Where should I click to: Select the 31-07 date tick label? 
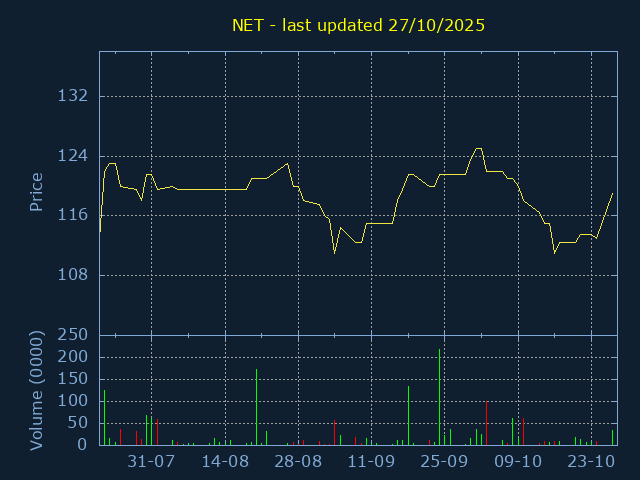click(153, 462)
